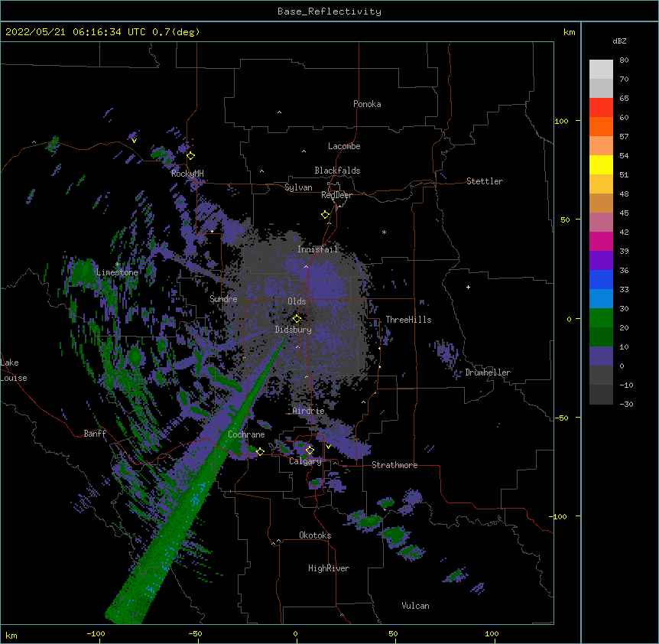Click the Okotoks town label

pyautogui.click(x=315, y=535)
